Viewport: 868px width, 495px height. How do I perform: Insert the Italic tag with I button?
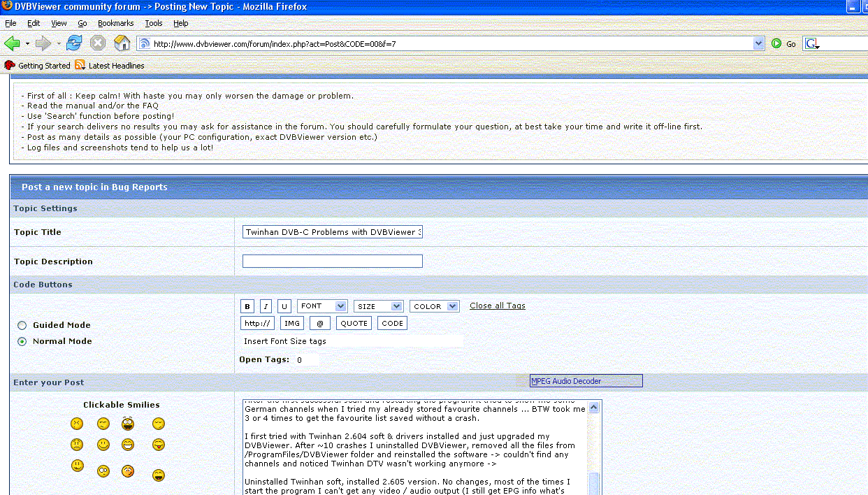(266, 306)
